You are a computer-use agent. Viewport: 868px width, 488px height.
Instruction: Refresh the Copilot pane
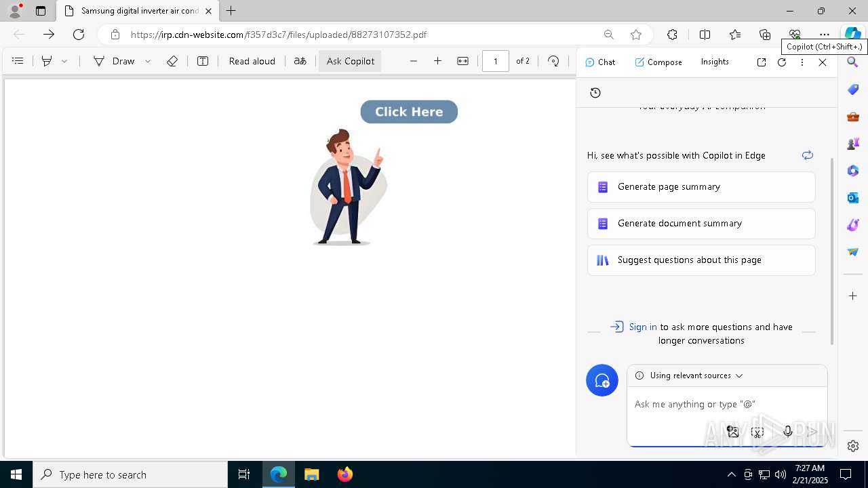tap(782, 62)
